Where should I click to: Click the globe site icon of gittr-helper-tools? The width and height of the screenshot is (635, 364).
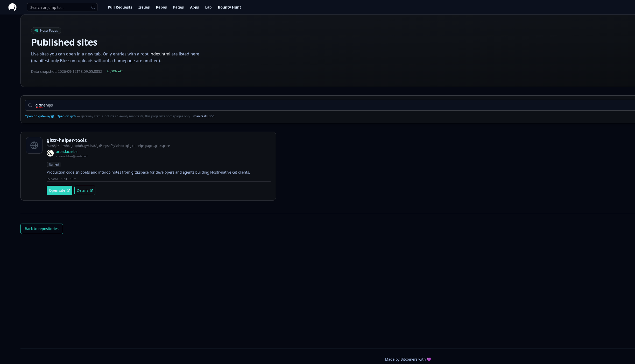tap(34, 145)
